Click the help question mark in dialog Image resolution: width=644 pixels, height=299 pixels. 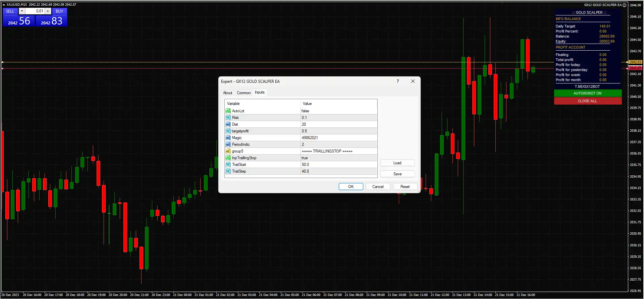click(x=398, y=81)
